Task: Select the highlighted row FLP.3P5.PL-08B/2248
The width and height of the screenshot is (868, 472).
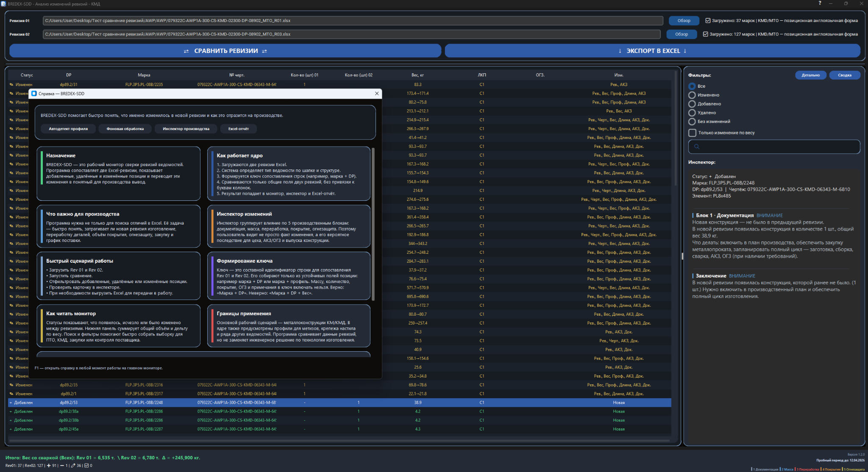Action: tap(339, 403)
